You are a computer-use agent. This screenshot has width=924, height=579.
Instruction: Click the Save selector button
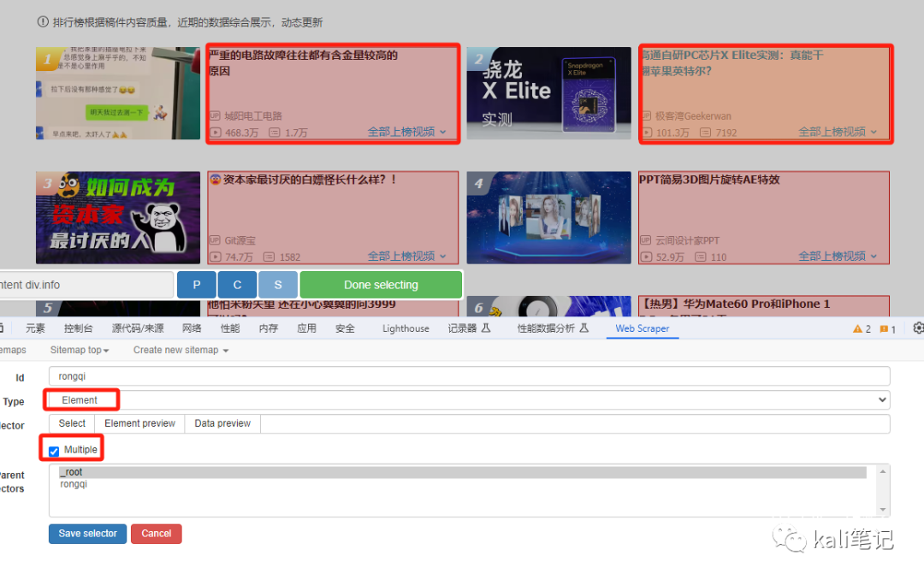pos(88,534)
